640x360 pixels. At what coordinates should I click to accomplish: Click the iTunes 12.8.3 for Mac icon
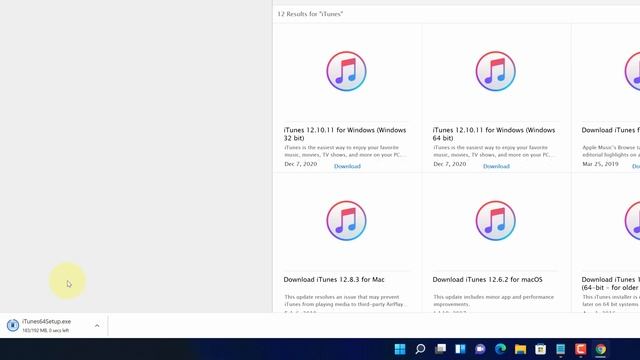pos(346,220)
